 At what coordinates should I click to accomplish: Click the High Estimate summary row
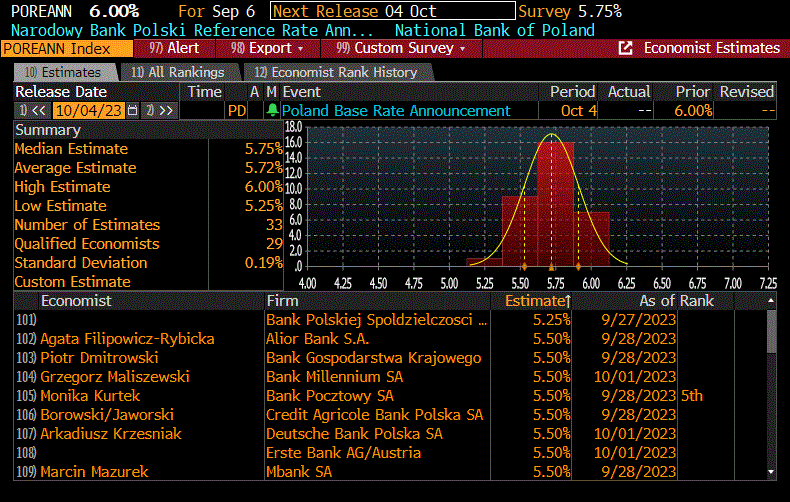[148, 187]
